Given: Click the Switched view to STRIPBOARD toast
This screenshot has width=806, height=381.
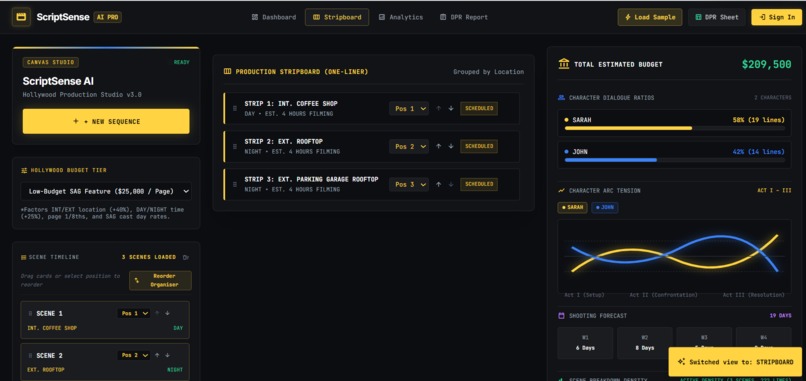Looking at the screenshot, I should tap(735, 362).
